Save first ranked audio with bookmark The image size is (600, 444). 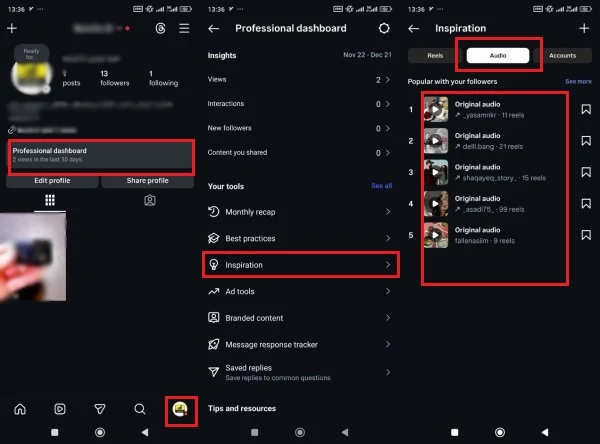tap(586, 109)
